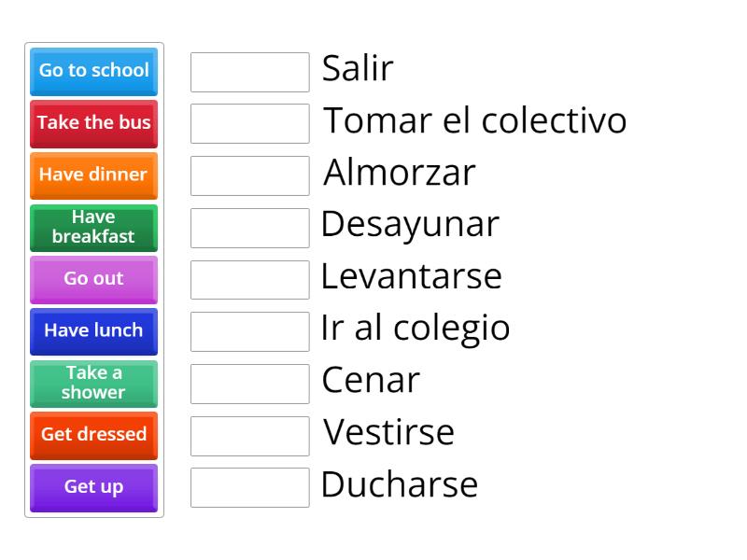Select the 'Go to school' tile
The height and width of the screenshot is (560, 747).
point(92,71)
